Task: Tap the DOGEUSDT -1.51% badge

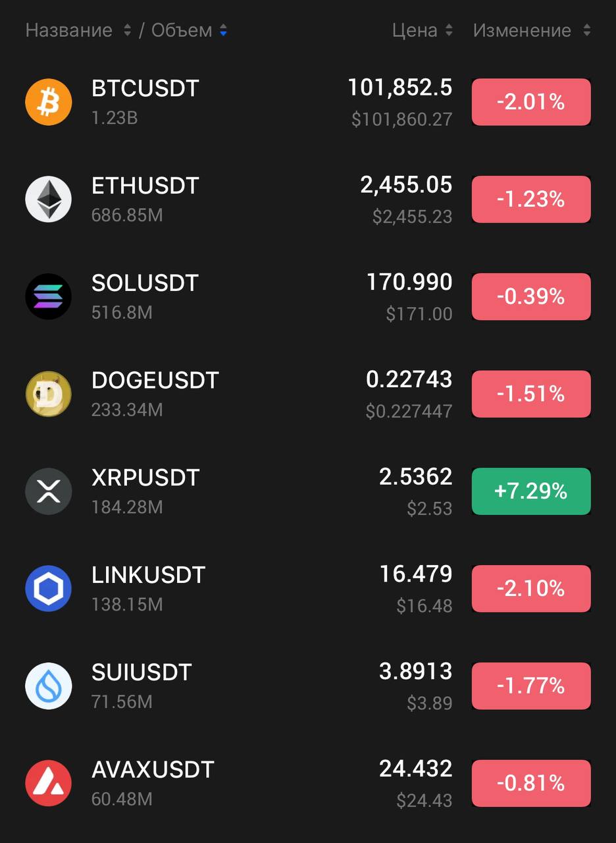Action: pyautogui.click(x=531, y=394)
